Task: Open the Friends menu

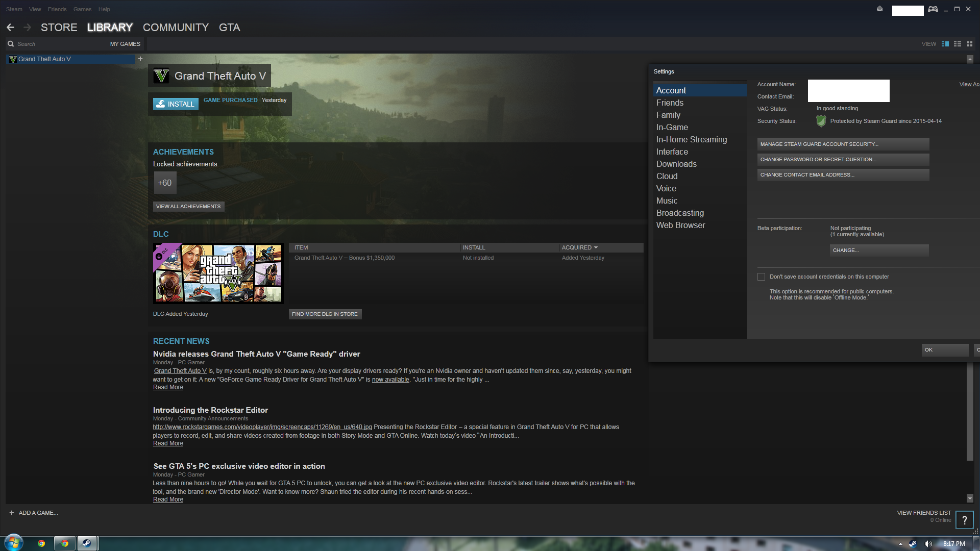Action: (57, 9)
